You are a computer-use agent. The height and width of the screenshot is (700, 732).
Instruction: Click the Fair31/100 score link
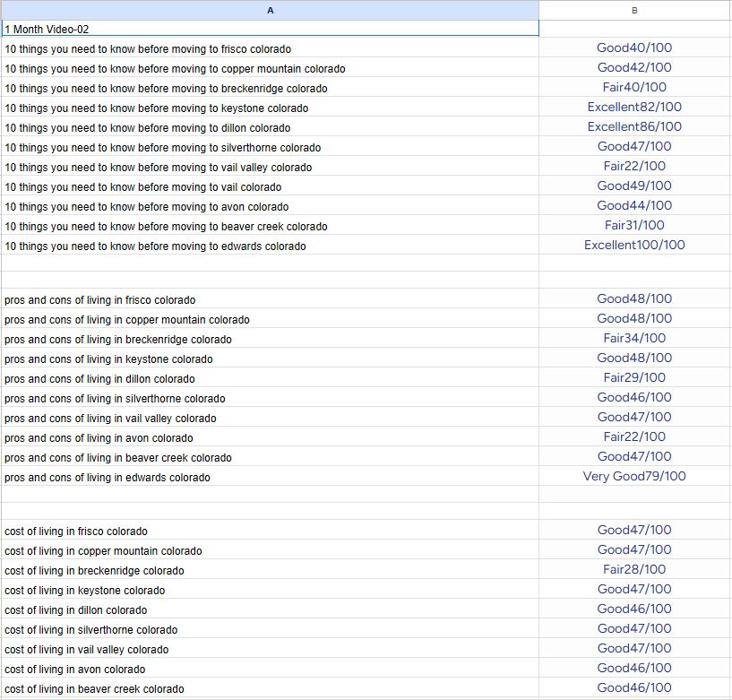coord(634,226)
